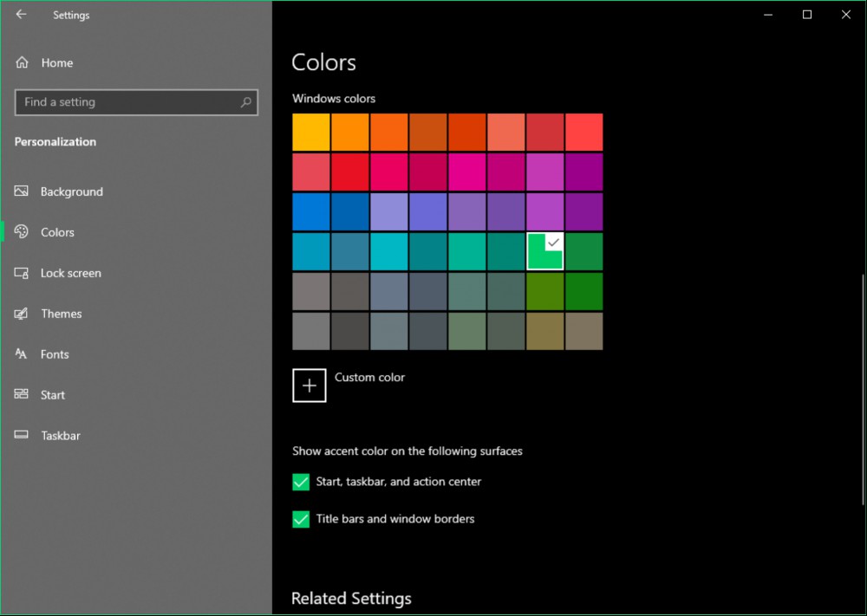
Task: Pick the khaki tan swatch ending last row
Action: 583,331
